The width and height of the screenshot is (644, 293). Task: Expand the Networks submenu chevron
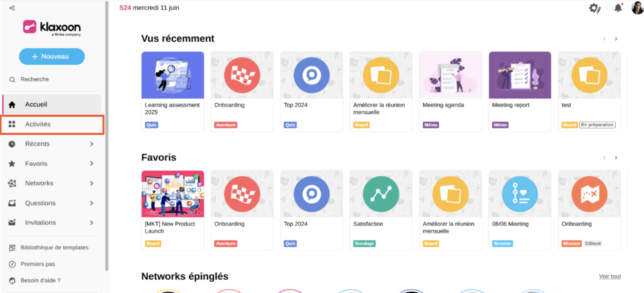point(92,183)
